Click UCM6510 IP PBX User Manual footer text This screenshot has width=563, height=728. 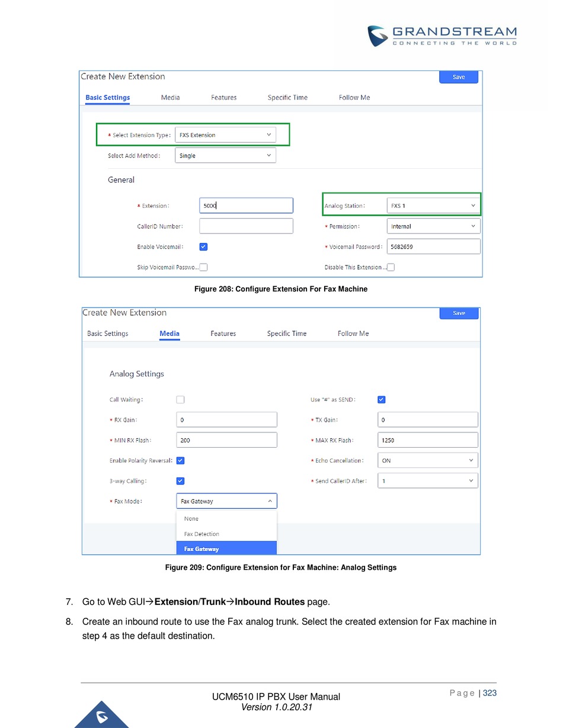pos(276,697)
